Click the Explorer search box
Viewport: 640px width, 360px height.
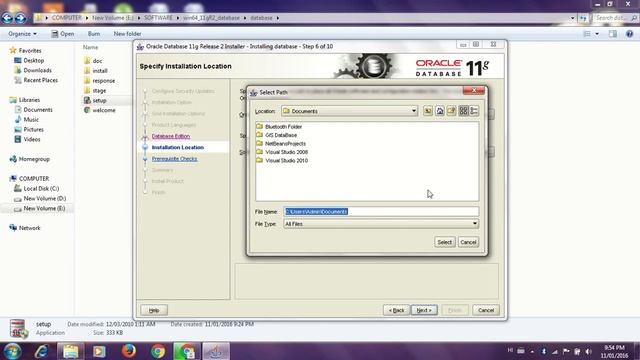click(616, 18)
